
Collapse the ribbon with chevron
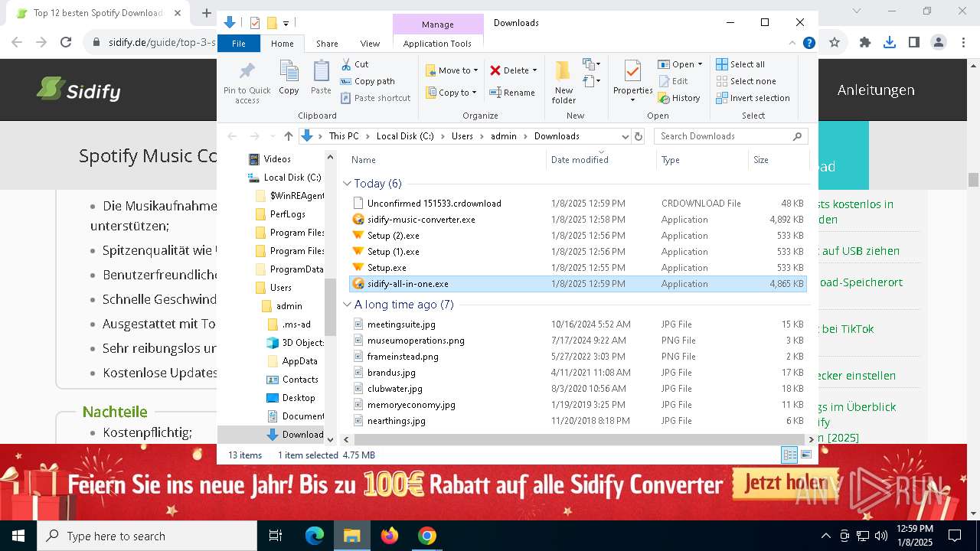tap(792, 44)
